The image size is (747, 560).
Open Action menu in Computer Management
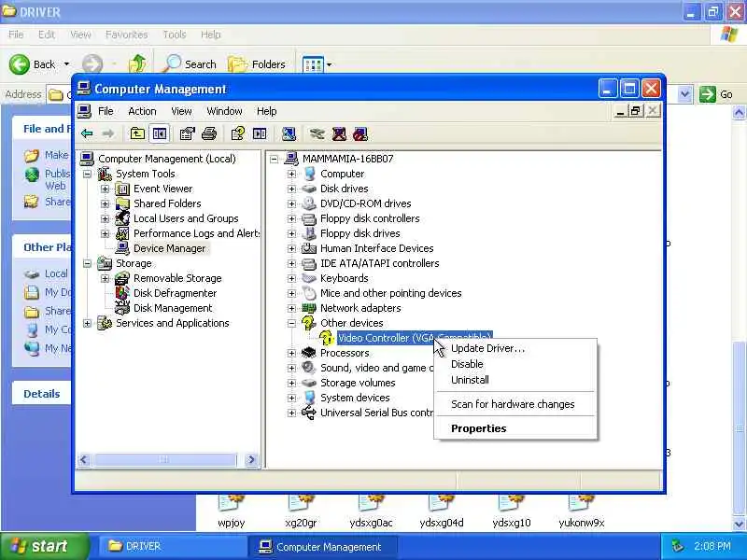142,111
